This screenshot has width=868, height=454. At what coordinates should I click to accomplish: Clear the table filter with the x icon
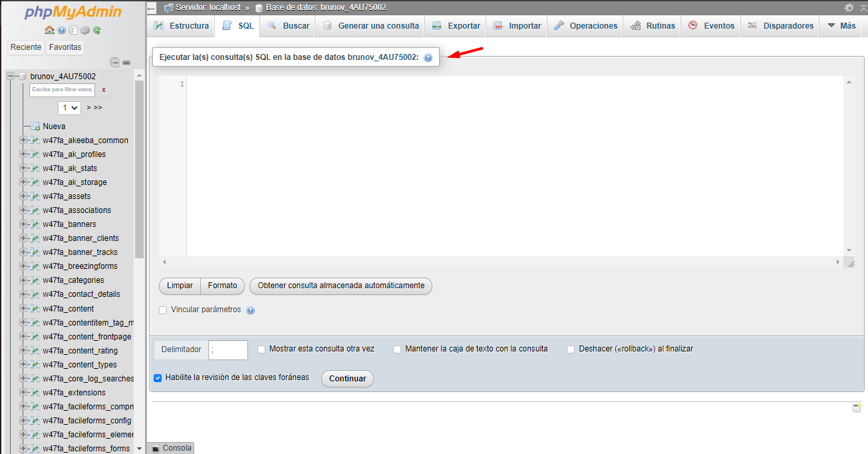click(104, 89)
